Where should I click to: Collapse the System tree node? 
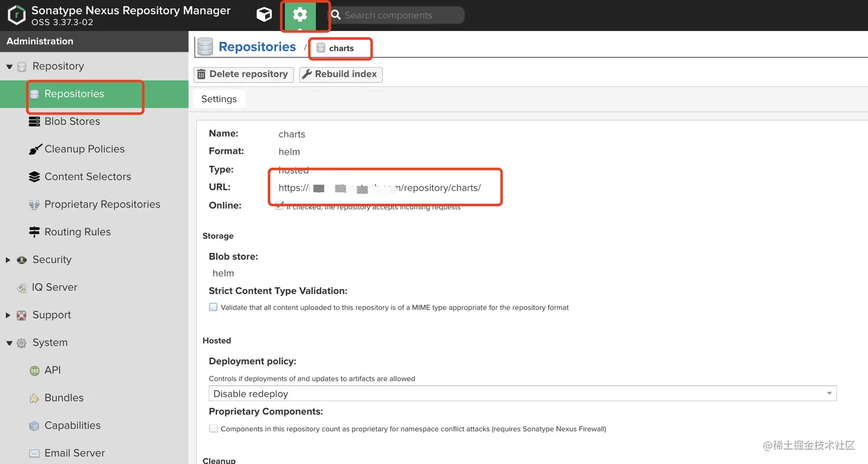(x=9, y=343)
